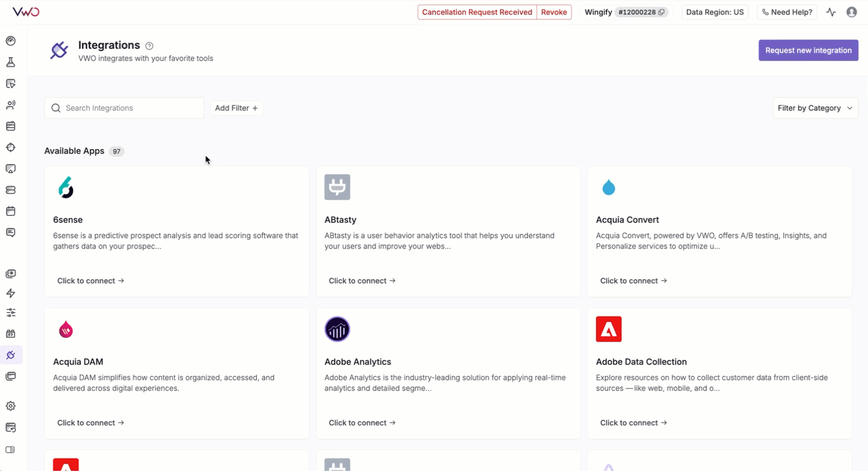This screenshot has width=868, height=471.
Task: Click the Acquia DAM card title
Action: (78, 362)
